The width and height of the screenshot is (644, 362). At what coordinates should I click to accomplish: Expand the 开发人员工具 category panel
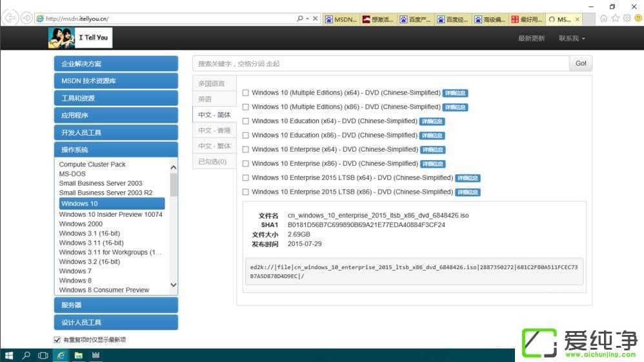tap(116, 132)
